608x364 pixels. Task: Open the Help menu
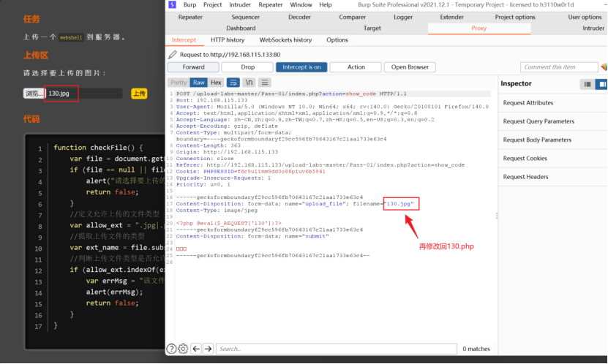point(326,4)
